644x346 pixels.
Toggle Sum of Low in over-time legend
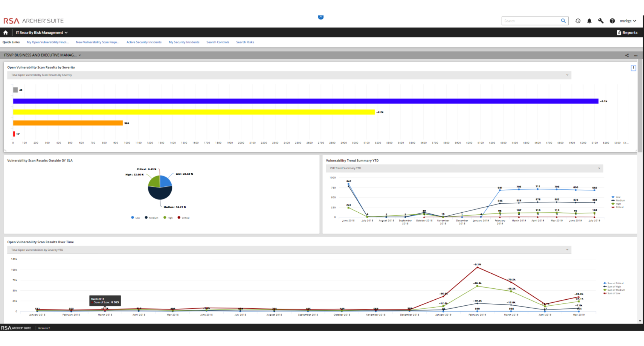612,293
